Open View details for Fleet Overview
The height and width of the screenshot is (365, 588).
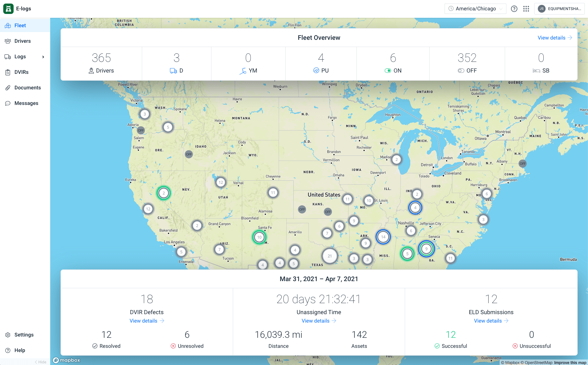[x=554, y=38]
